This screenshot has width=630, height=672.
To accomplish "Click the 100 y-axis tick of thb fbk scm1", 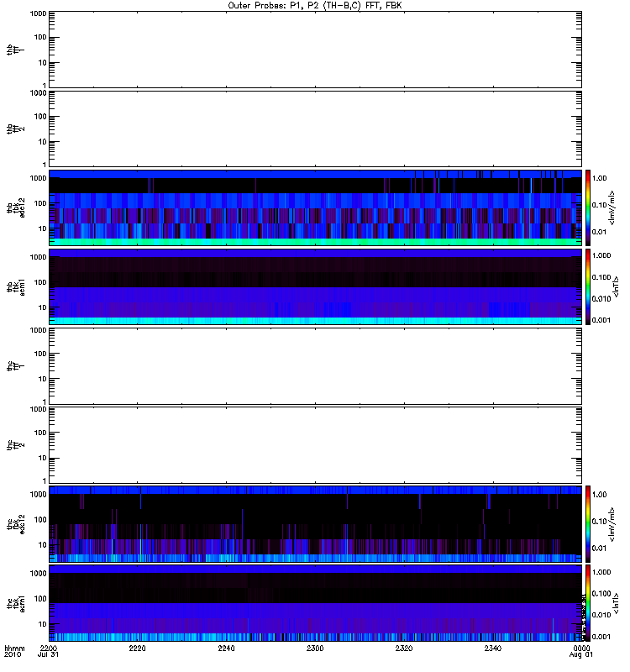I will tap(40, 282).
